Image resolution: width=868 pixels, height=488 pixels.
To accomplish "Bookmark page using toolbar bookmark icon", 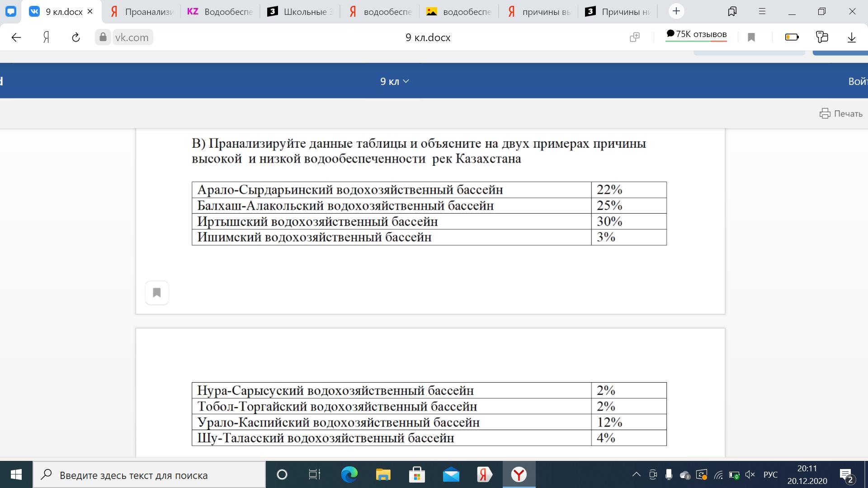I will (751, 38).
